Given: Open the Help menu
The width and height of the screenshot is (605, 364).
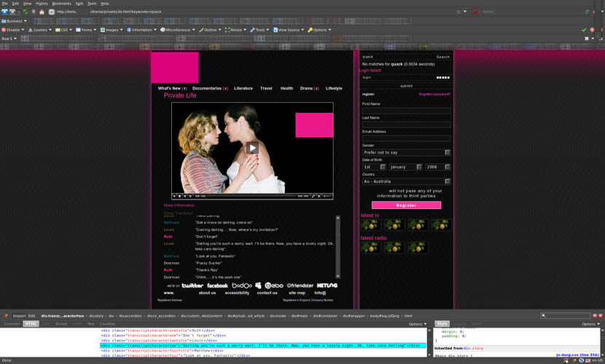Looking at the screenshot, I should [104, 4].
